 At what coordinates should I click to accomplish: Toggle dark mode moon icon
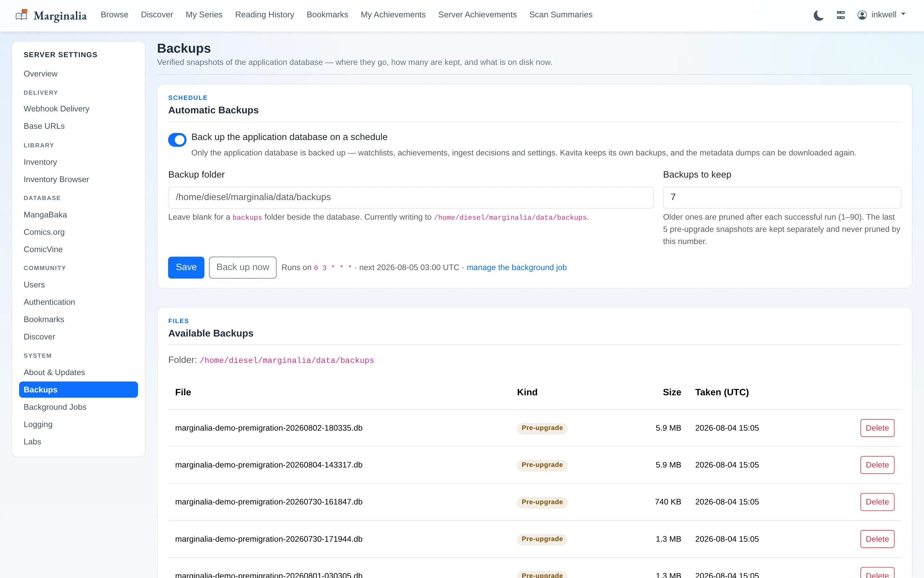pos(818,15)
